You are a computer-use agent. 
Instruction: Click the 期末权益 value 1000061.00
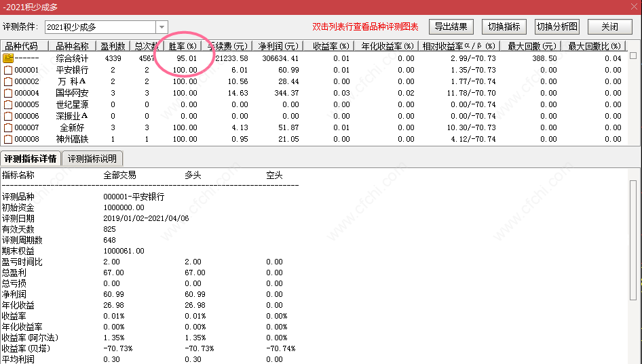click(x=124, y=251)
